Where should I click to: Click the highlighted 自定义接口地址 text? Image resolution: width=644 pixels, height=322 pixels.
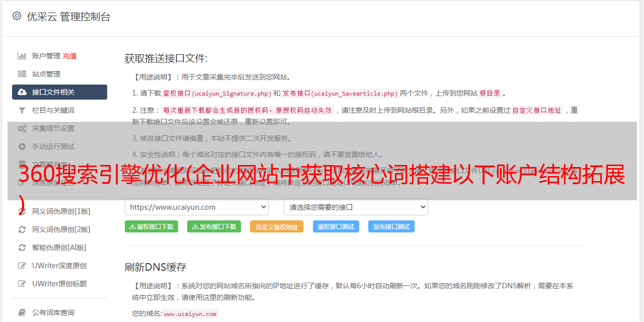point(537,110)
